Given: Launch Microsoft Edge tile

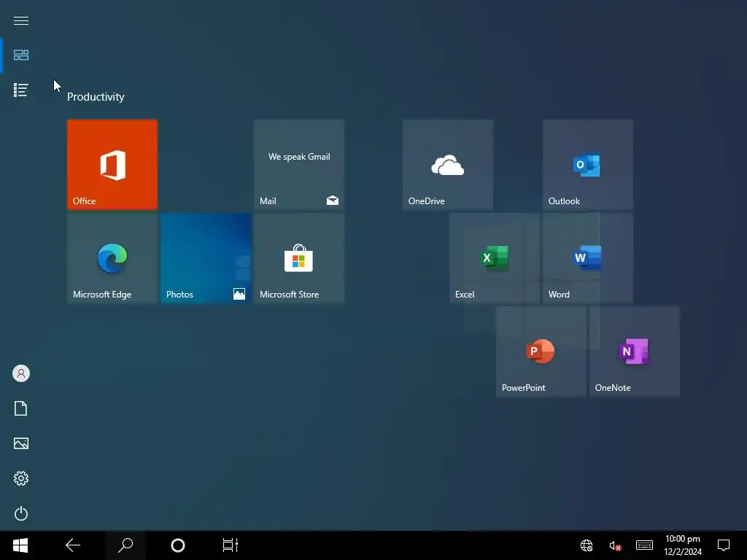Looking at the screenshot, I should coord(112,258).
